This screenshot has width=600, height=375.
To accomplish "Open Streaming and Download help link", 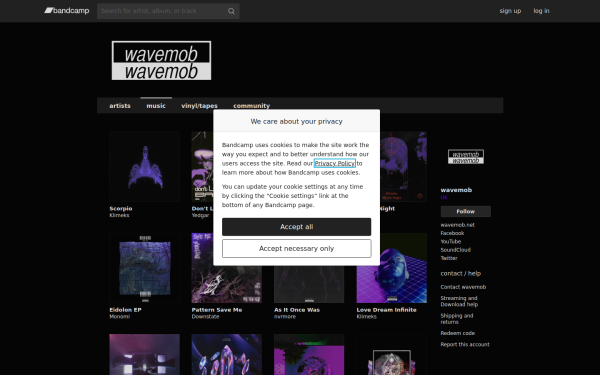I will 459,302.
